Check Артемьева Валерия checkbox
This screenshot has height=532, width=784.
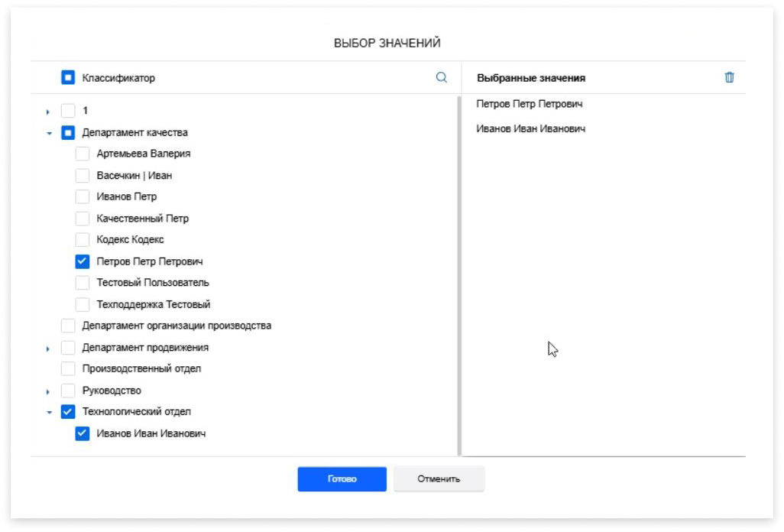(x=83, y=154)
